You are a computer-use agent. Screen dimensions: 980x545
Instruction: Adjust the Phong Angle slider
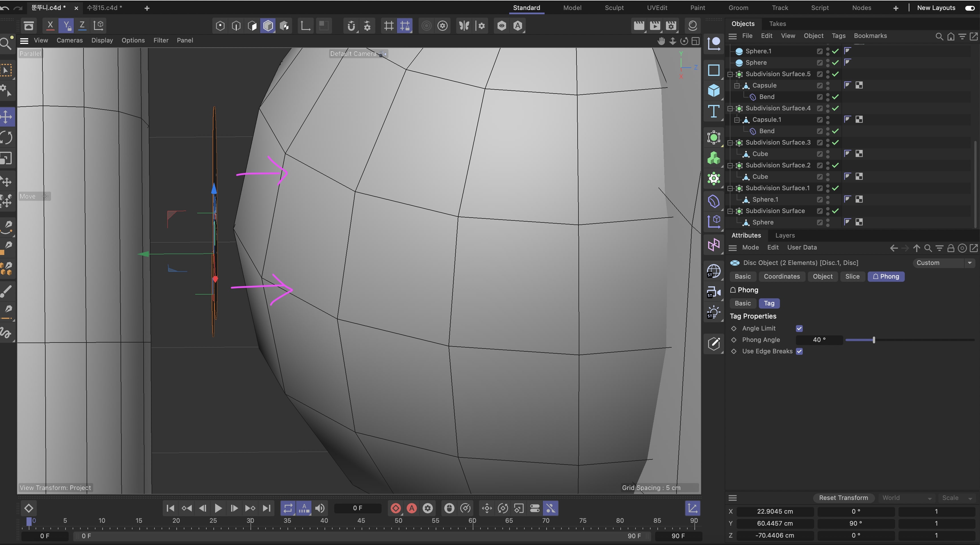(909, 340)
